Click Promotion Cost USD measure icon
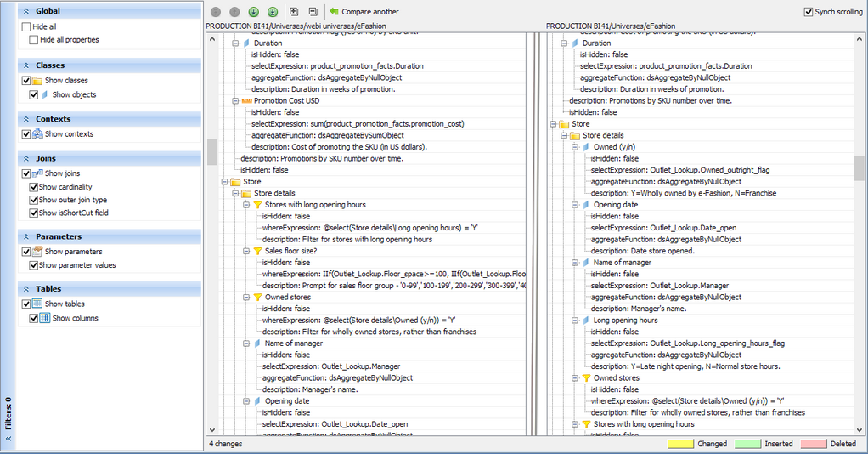 (247, 101)
